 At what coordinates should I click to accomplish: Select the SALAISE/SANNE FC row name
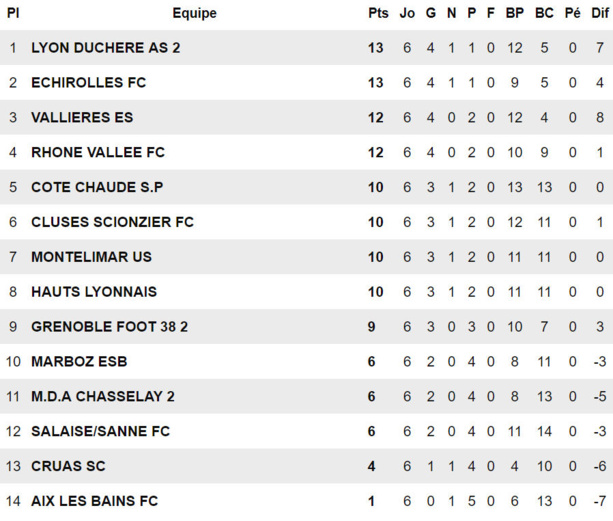tap(100, 431)
